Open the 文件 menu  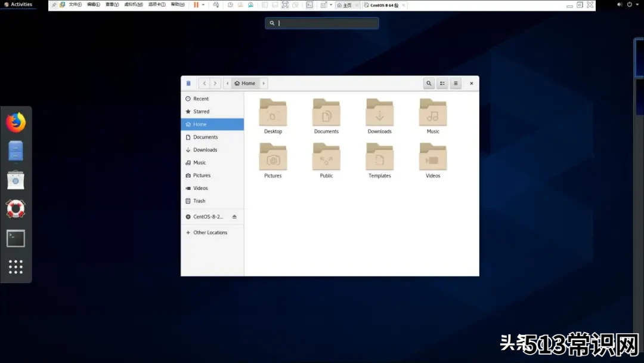pos(75,5)
